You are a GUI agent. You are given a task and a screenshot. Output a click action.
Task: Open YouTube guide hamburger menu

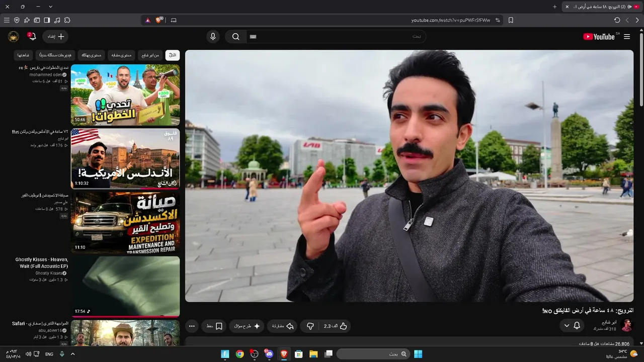627,37
